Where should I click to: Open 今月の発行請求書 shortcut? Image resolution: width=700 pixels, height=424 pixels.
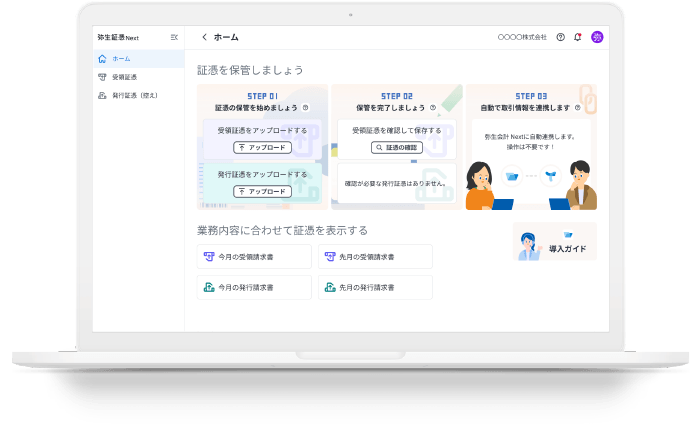(254, 287)
